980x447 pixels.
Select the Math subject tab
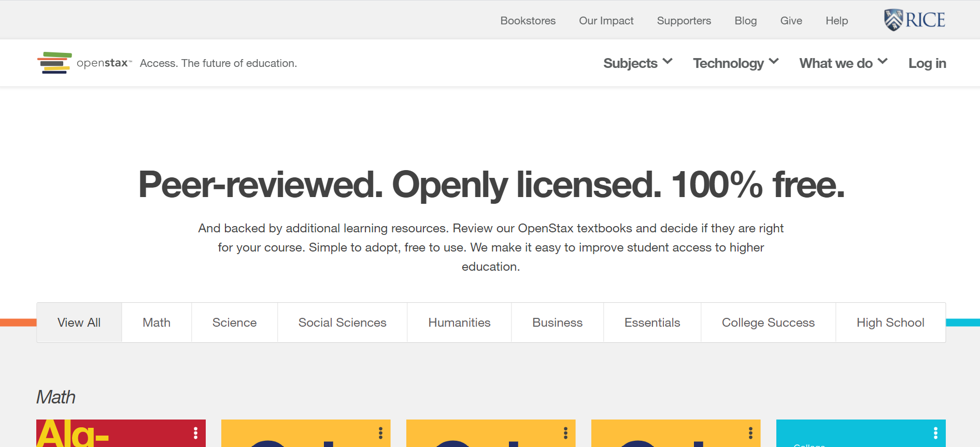(157, 323)
